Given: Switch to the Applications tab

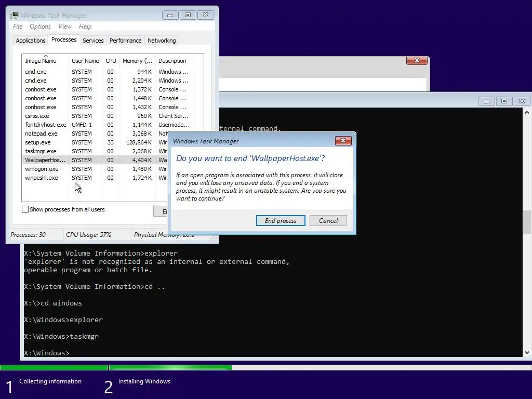Looking at the screenshot, I should click(31, 41).
